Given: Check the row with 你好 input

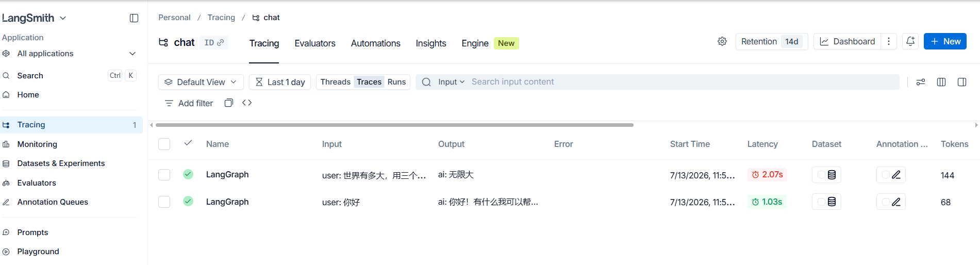Looking at the screenshot, I should pos(164,202).
